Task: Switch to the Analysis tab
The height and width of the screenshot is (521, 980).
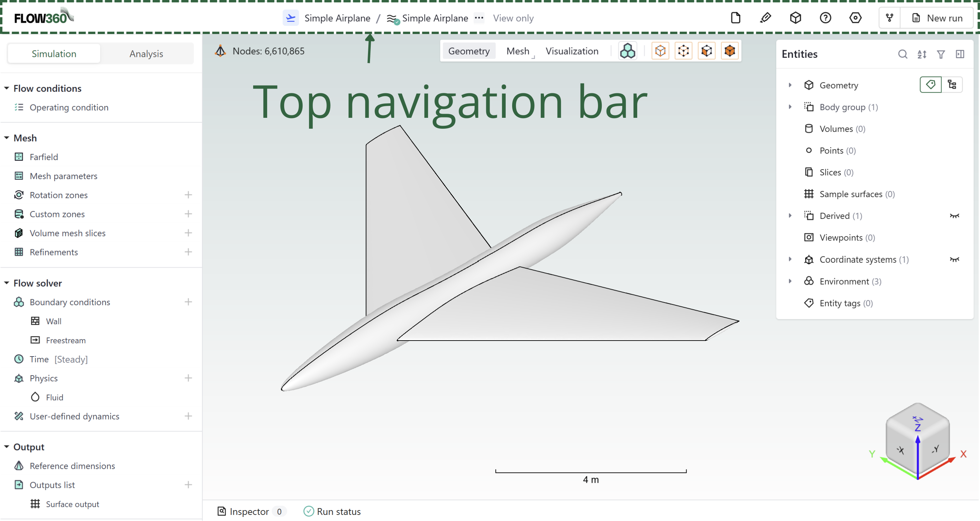Action: (146, 53)
